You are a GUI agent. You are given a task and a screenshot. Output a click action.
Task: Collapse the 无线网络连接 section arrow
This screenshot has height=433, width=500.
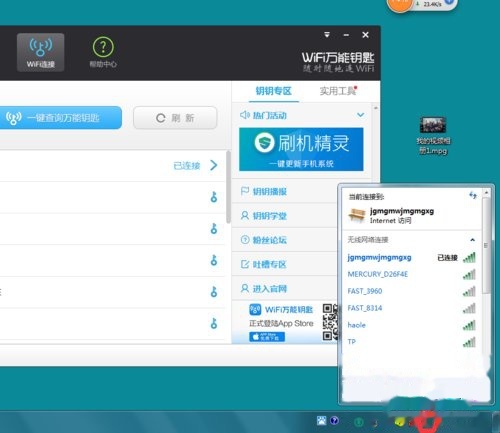(x=472, y=240)
